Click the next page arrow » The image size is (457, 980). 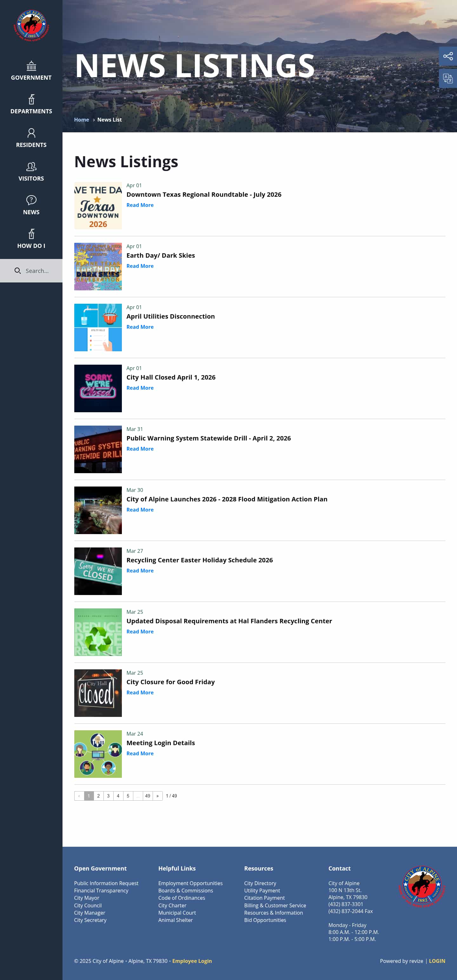(x=157, y=796)
